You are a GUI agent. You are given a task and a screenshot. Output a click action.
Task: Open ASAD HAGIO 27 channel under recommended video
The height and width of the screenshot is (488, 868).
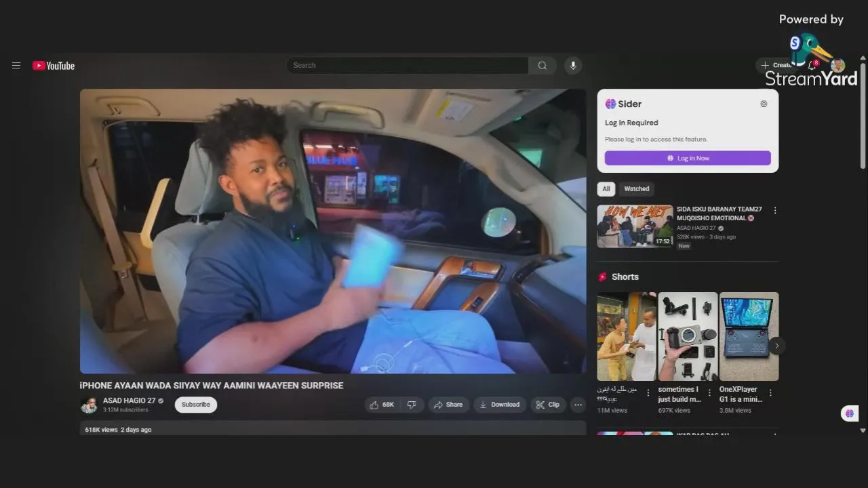(696, 228)
